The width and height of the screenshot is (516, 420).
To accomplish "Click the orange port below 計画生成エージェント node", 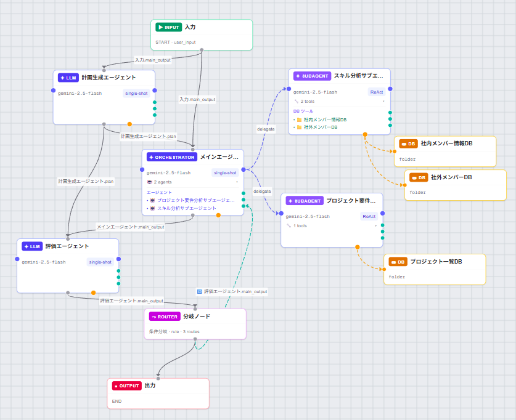I will tap(129, 124).
